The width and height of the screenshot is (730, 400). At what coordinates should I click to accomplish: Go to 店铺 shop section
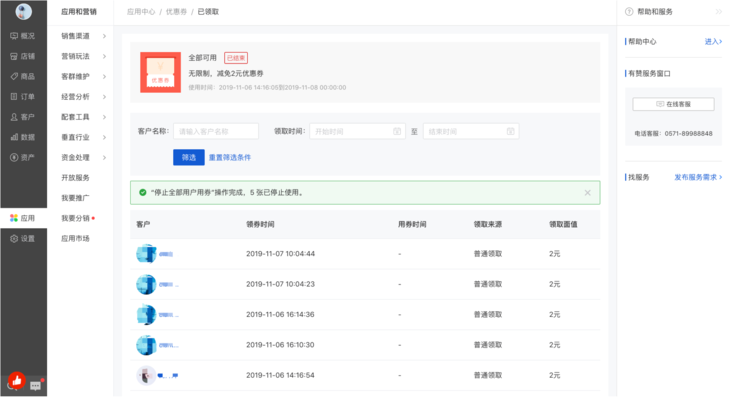point(22,56)
